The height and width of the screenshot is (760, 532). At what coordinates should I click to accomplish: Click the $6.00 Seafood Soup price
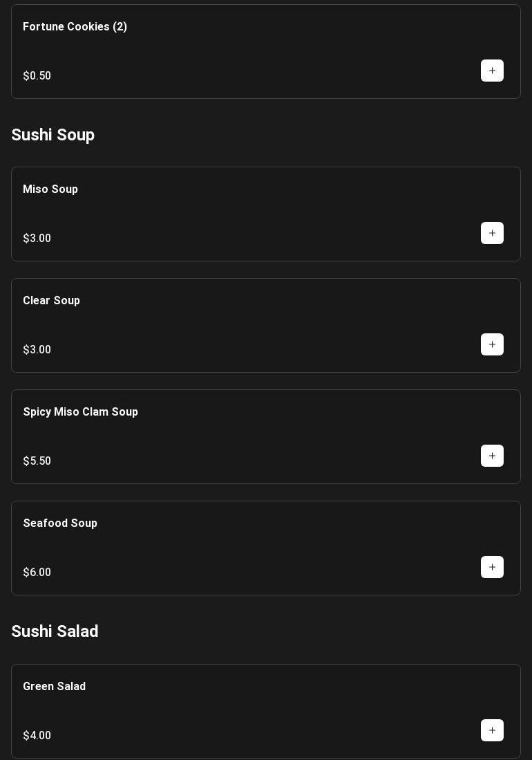pyautogui.click(x=37, y=573)
